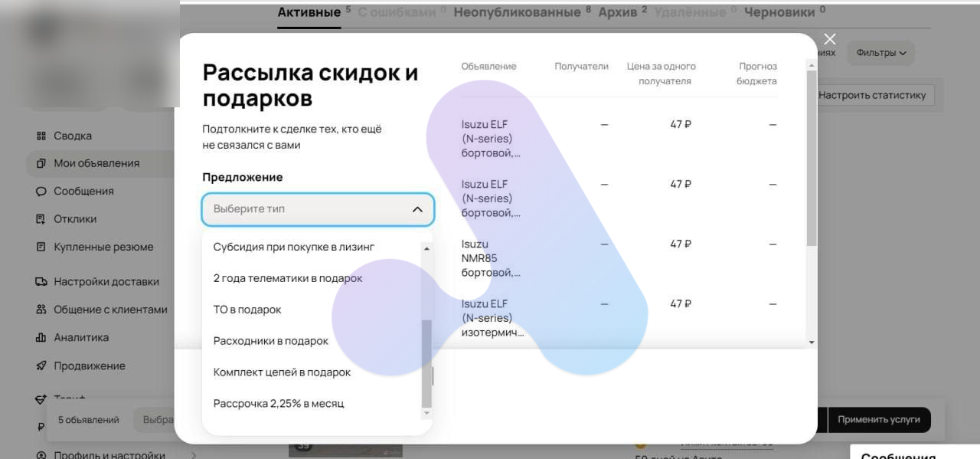980x459 pixels.
Task: Open Профиль и настройки in the sidebar
Action: pyautogui.click(x=109, y=454)
